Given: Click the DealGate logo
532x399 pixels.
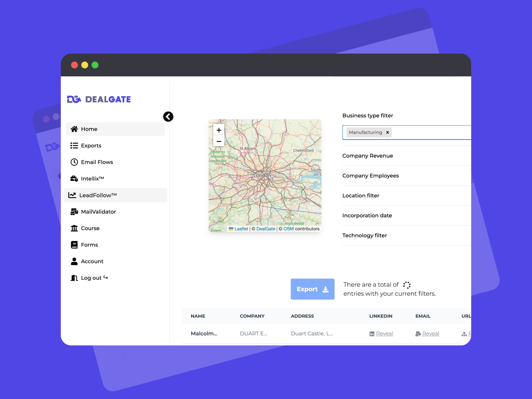Looking at the screenshot, I should click(99, 99).
